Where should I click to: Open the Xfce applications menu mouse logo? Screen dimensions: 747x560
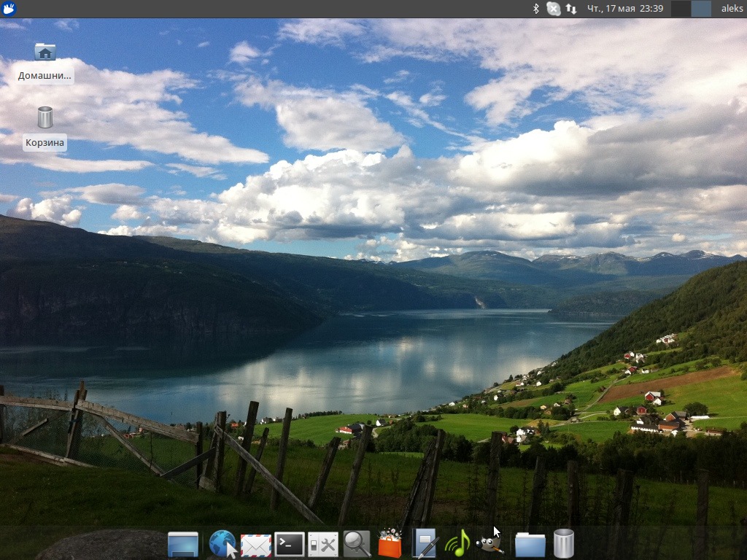pos(9,8)
